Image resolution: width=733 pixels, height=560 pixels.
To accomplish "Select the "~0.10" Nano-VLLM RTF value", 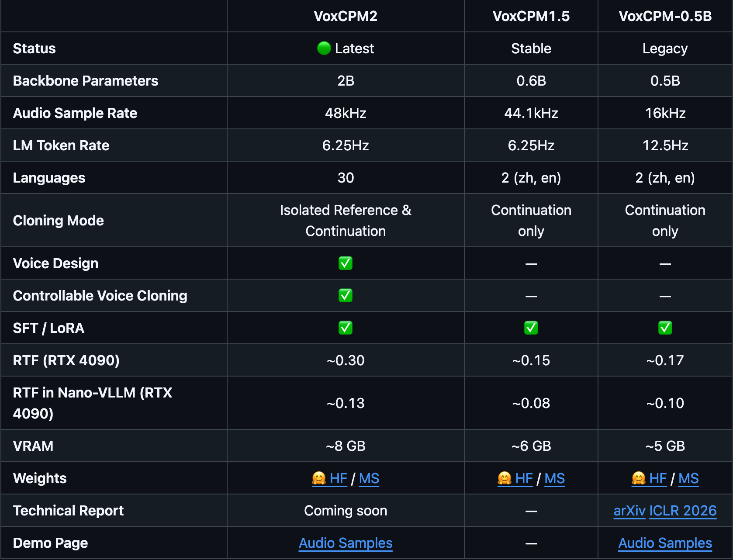I will (x=665, y=403).
